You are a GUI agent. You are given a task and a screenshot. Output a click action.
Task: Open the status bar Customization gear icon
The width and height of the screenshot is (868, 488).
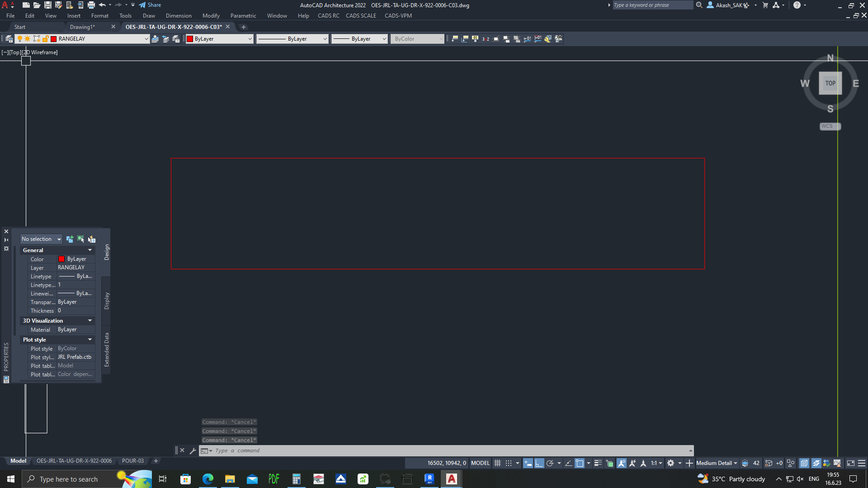(861, 463)
